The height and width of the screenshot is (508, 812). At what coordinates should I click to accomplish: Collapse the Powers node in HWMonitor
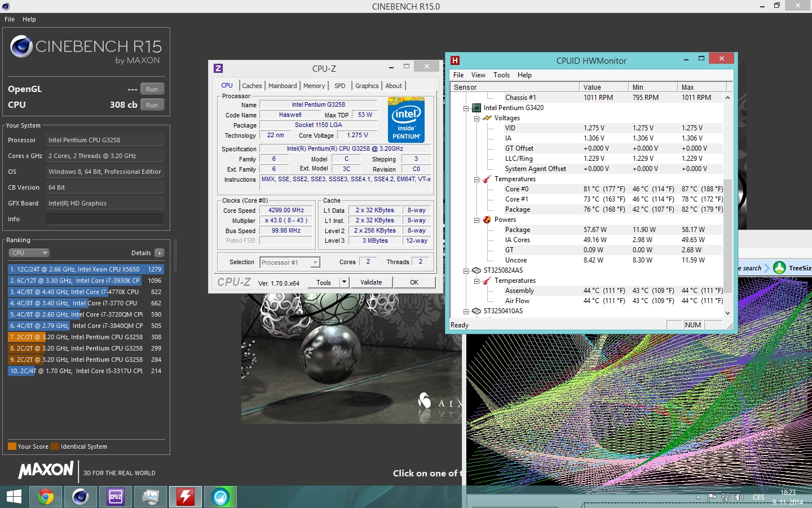476,220
